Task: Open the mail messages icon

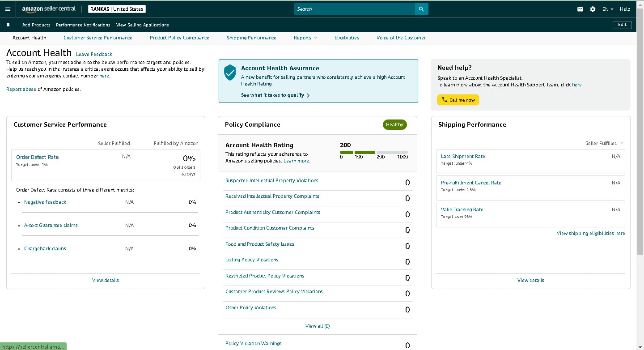Action: tap(580, 9)
